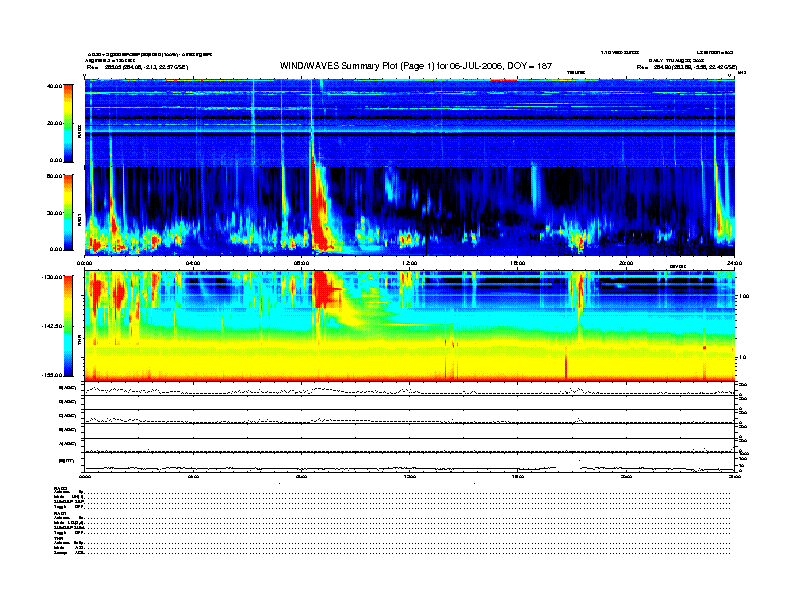Click the 08:00 tick label under RAD1
This screenshot has height=612, width=792.
(x=301, y=263)
